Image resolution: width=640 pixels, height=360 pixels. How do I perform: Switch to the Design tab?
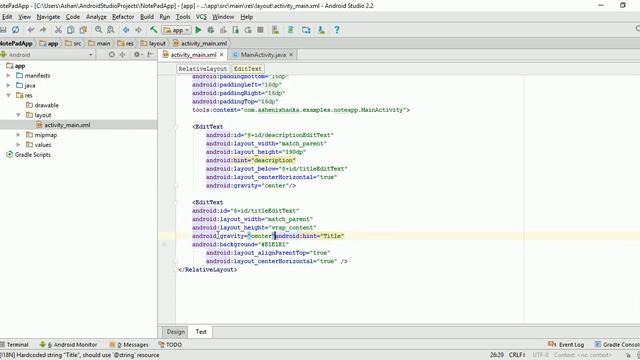pos(176,332)
